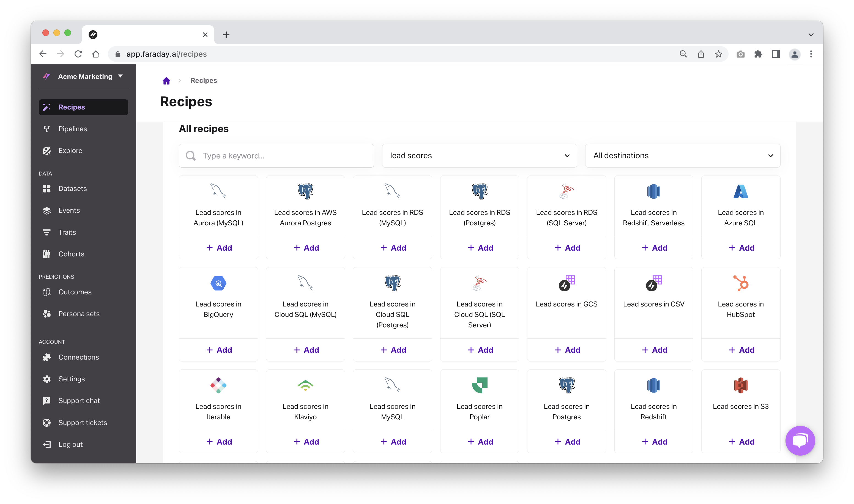
Task: Open the lead scores filter dropdown
Action: pyautogui.click(x=479, y=155)
